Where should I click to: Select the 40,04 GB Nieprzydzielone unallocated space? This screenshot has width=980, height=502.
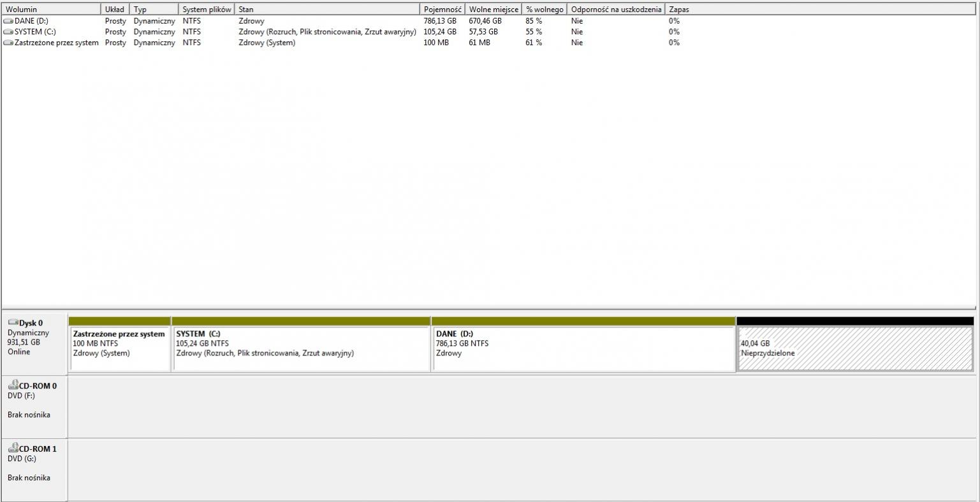[x=854, y=348]
